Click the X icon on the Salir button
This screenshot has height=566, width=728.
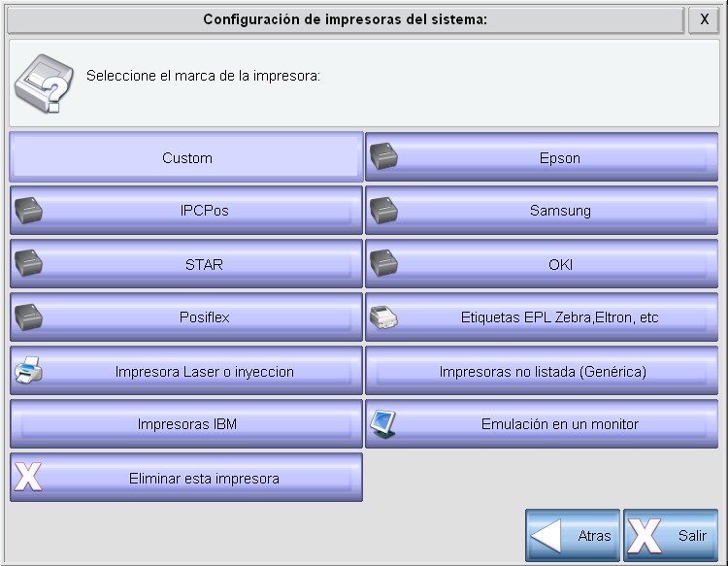pyautogui.click(x=644, y=536)
